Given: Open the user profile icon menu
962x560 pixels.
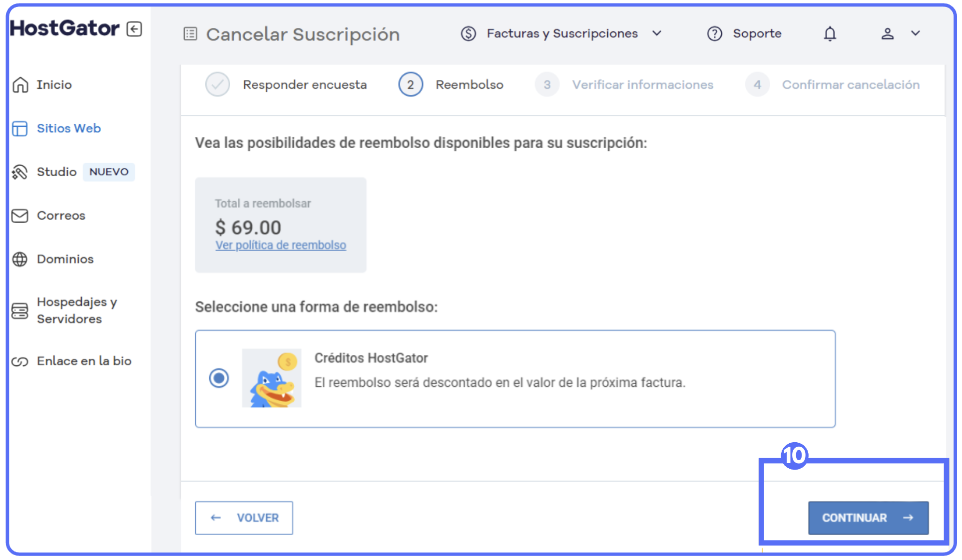Looking at the screenshot, I should [x=887, y=33].
